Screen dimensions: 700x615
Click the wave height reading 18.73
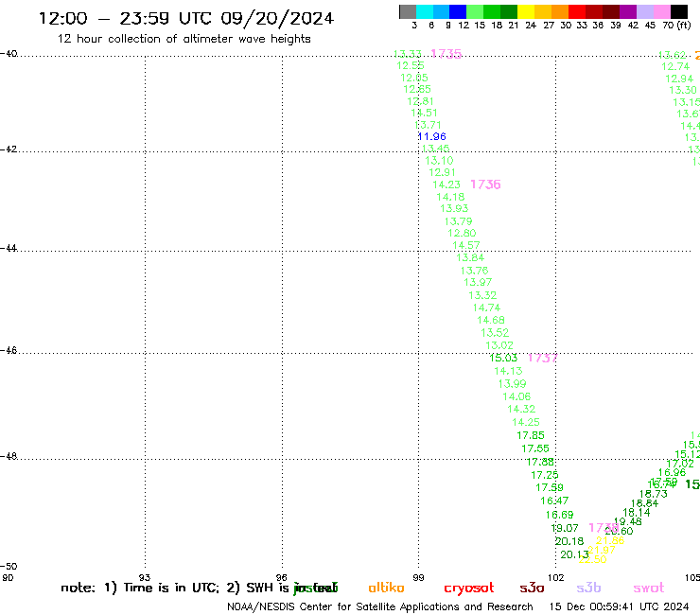pos(654,494)
